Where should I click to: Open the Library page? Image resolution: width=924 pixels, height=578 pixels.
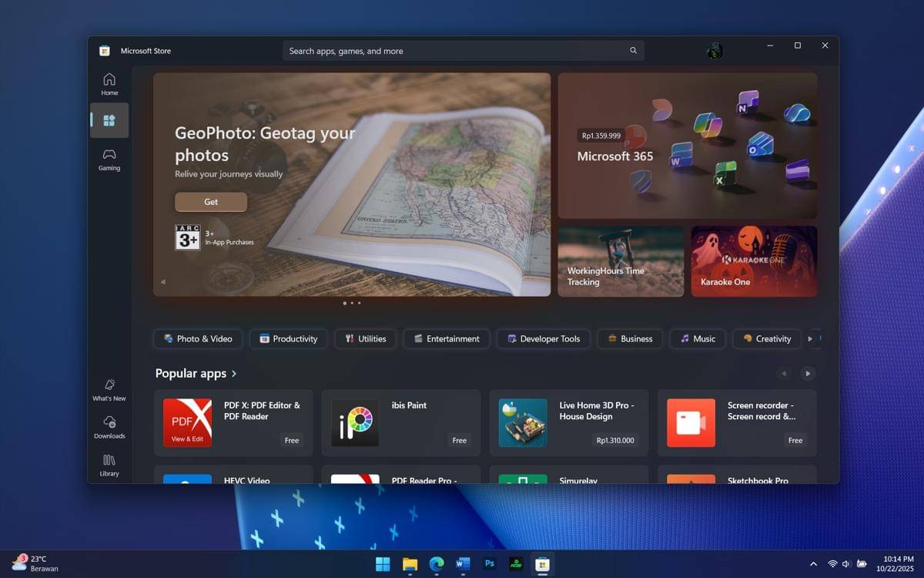[x=109, y=464]
